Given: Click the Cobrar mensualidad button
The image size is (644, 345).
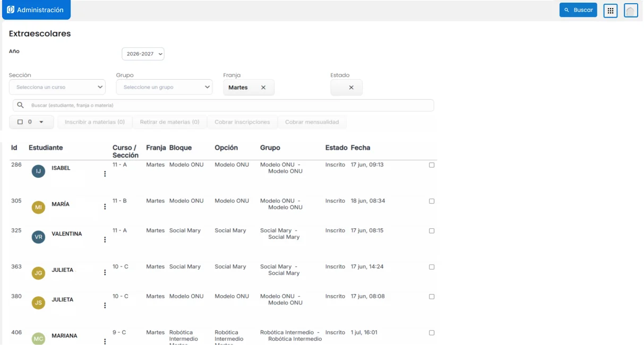Looking at the screenshot, I should 312,122.
